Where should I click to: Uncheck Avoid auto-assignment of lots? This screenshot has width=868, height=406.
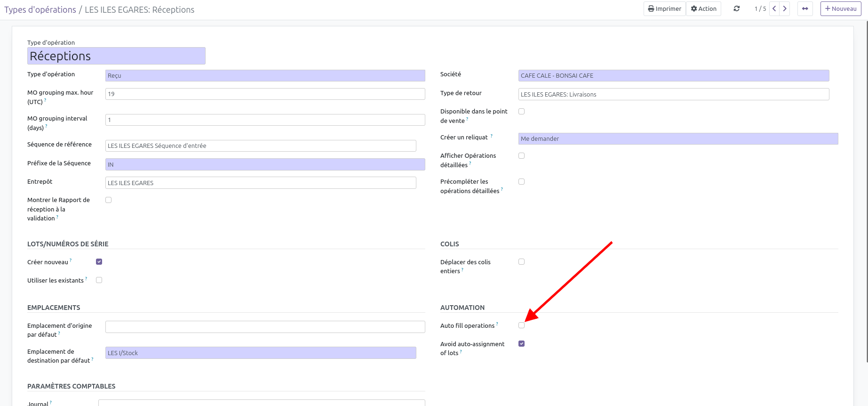pos(521,344)
